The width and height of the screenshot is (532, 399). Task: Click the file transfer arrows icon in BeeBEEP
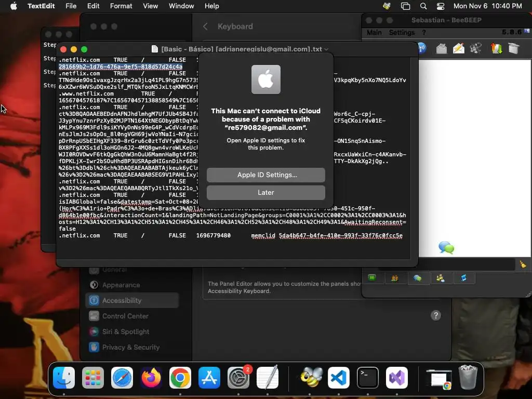[x=496, y=48]
